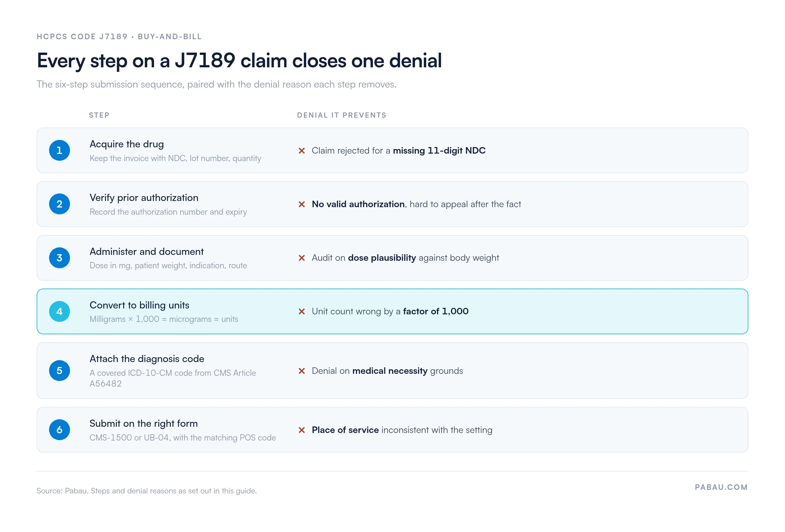Click red X beside missing 11-digit NDC
Viewport: 785px width, 532px height.
point(302,151)
